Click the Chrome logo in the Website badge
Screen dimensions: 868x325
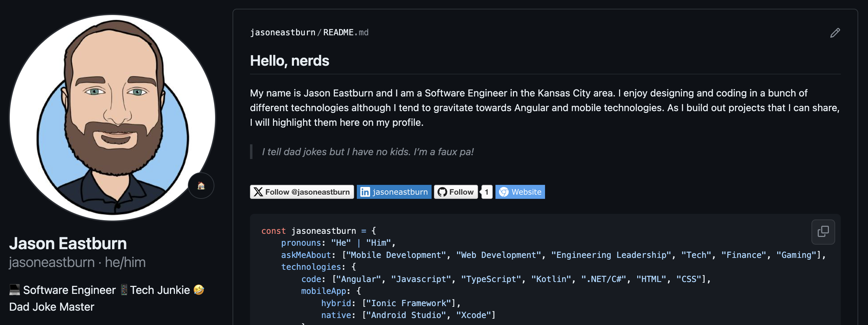pos(503,192)
